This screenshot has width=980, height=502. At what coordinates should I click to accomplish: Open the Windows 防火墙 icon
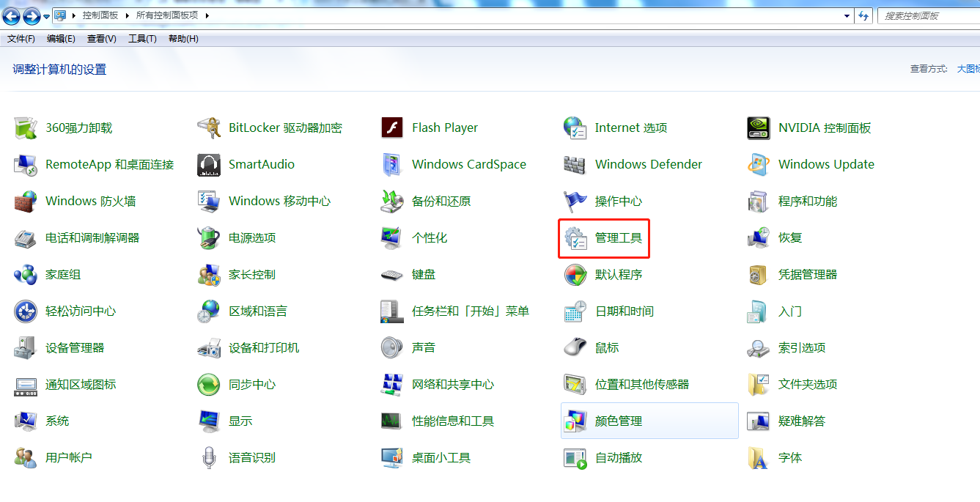pyautogui.click(x=26, y=201)
